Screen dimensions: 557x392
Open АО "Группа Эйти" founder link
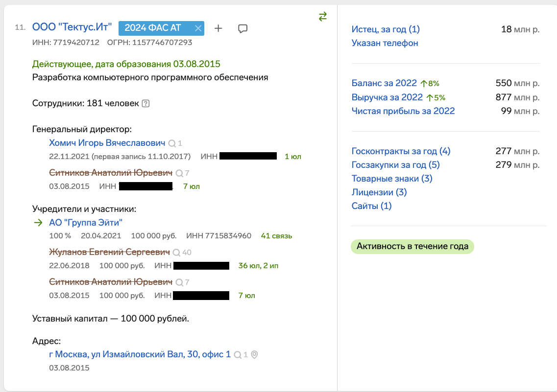[86, 223]
